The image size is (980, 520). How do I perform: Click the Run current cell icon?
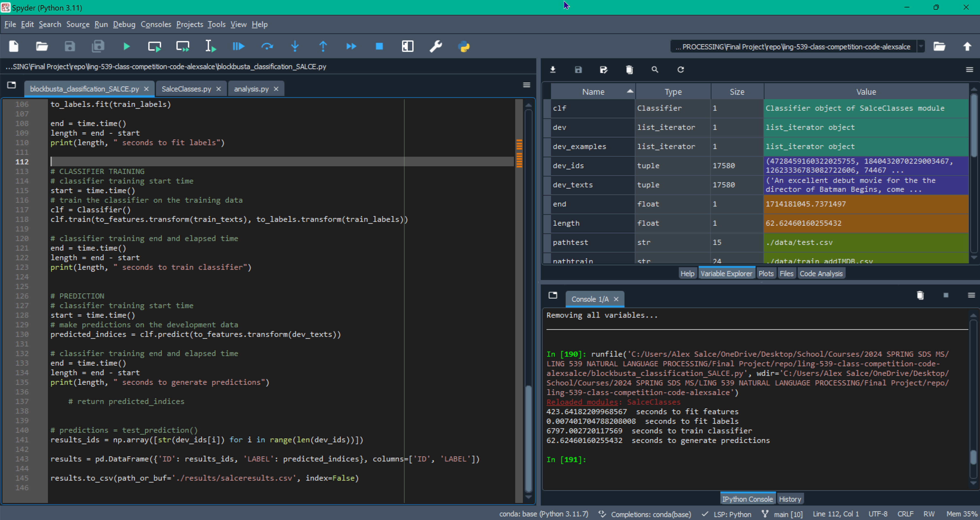click(x=155, y=46)
